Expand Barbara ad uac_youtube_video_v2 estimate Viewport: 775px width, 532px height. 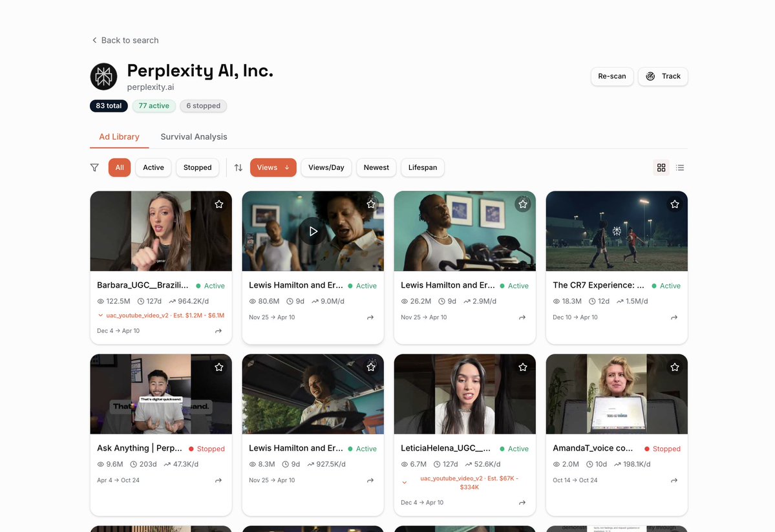click(161, 315)
